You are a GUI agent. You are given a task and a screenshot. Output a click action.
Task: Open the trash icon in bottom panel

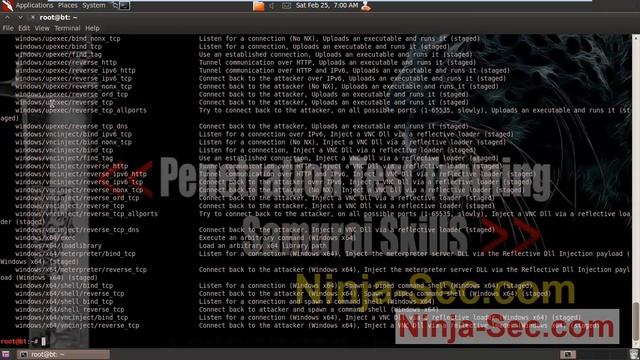[x=634, y=354]
